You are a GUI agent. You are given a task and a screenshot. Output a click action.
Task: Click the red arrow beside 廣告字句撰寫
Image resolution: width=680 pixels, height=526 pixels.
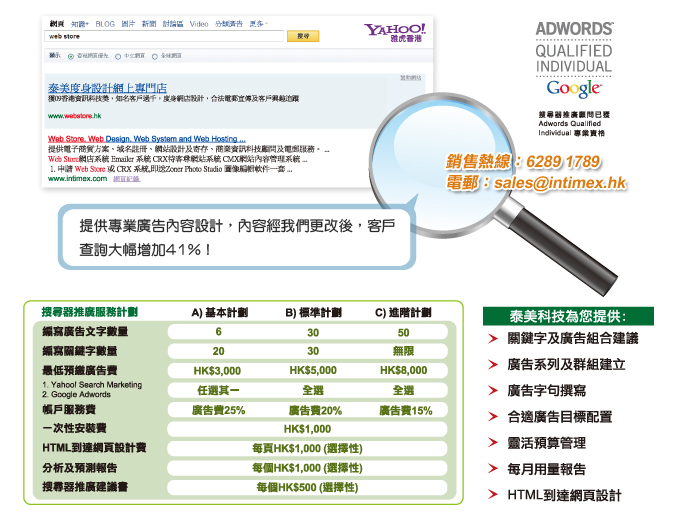coord(493,391)
